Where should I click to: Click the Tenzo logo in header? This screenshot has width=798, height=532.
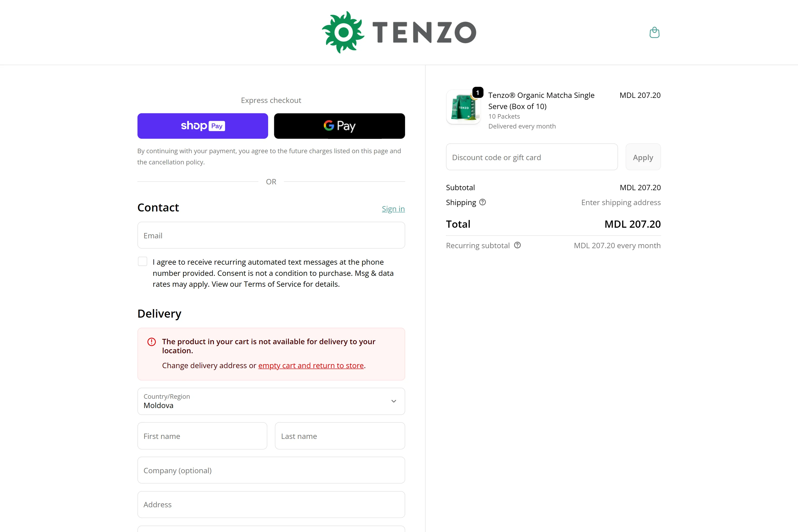pyautogui.click(x=399, y=32)
